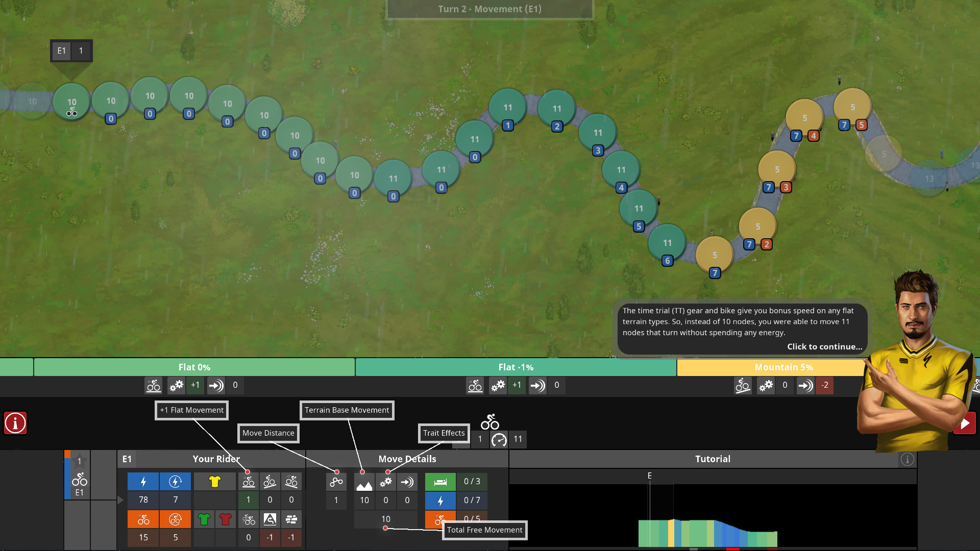This screenshot has height=551, width=980.
Task: Click the stage profile elevation chart
Action: (x=707, y=533)
